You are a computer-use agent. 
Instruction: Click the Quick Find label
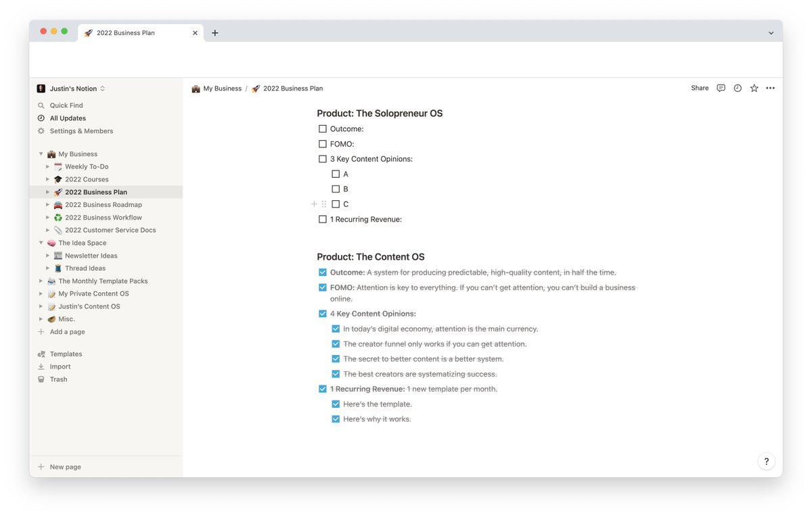pyautogui.click(x=66, y=105)
